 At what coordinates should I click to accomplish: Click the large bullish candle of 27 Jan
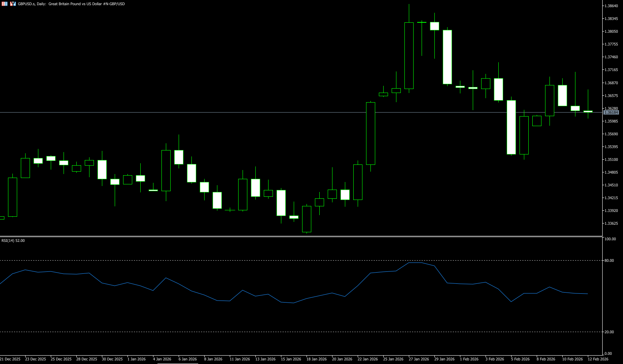[x=409, y=56]
